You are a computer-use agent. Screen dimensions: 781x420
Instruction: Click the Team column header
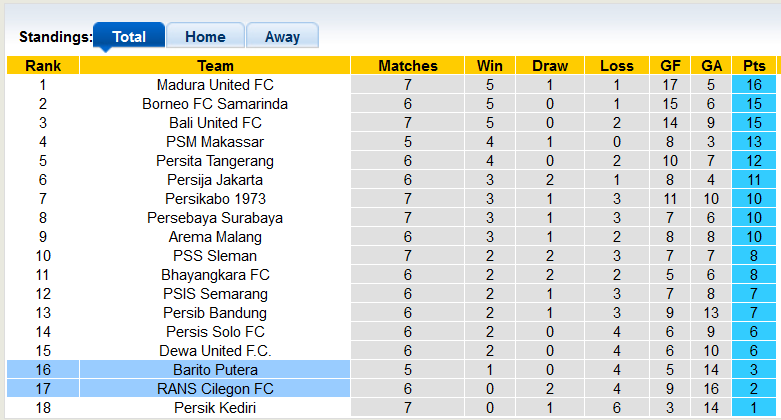tap(215, 66)
